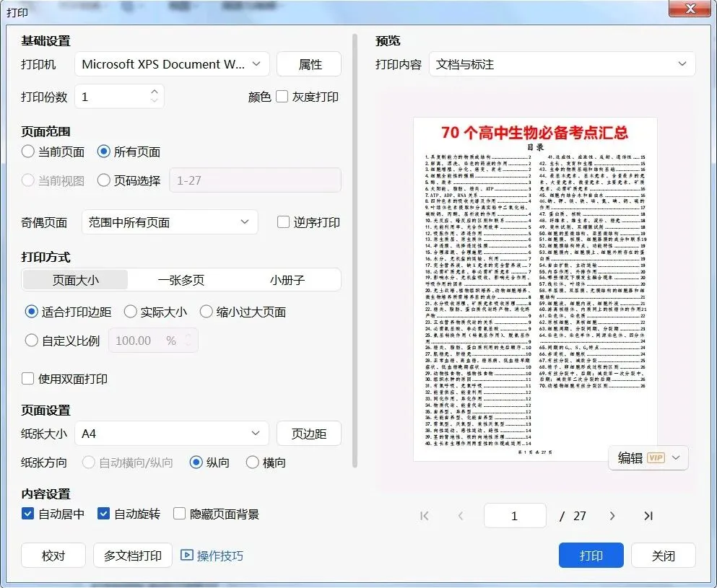The height and width of the screenshot is (588, 717).
Task: Decrease 打印份数 with down arrow
Action: pos(154,100)
